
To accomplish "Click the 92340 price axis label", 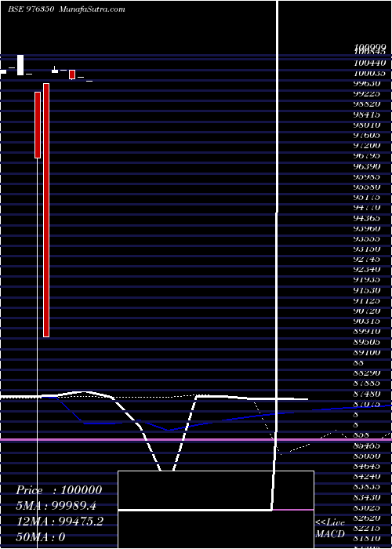I will coord(368,269).
